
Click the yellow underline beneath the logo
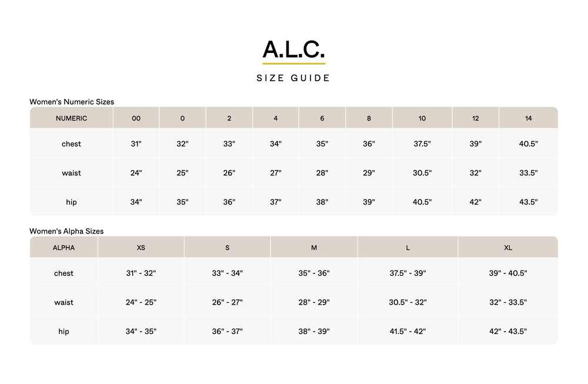click(x=293, y=64)
